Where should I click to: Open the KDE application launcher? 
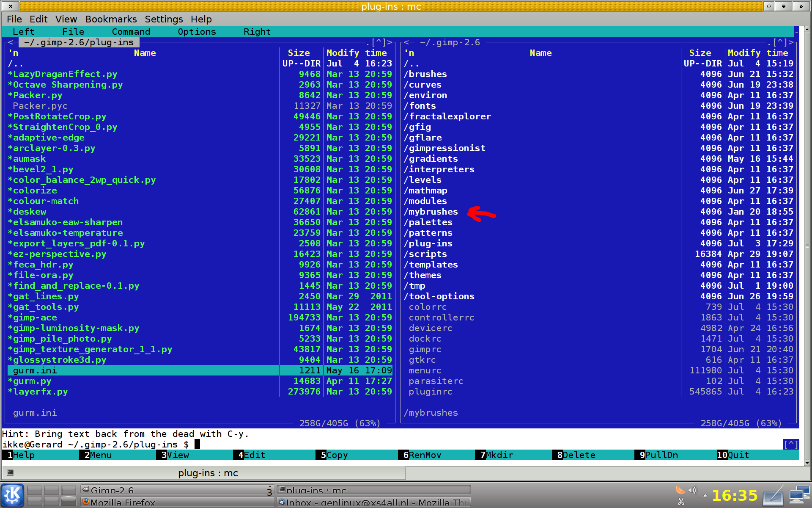pos(13,495)
